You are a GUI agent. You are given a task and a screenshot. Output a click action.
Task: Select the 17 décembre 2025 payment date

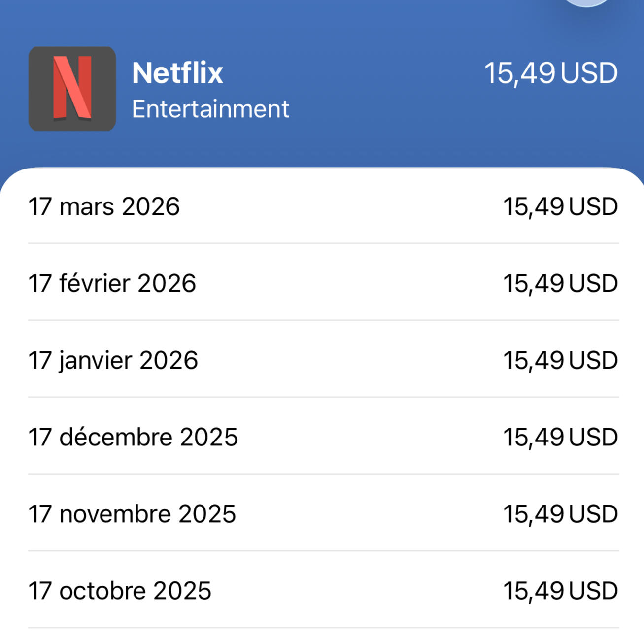point(133,437)
